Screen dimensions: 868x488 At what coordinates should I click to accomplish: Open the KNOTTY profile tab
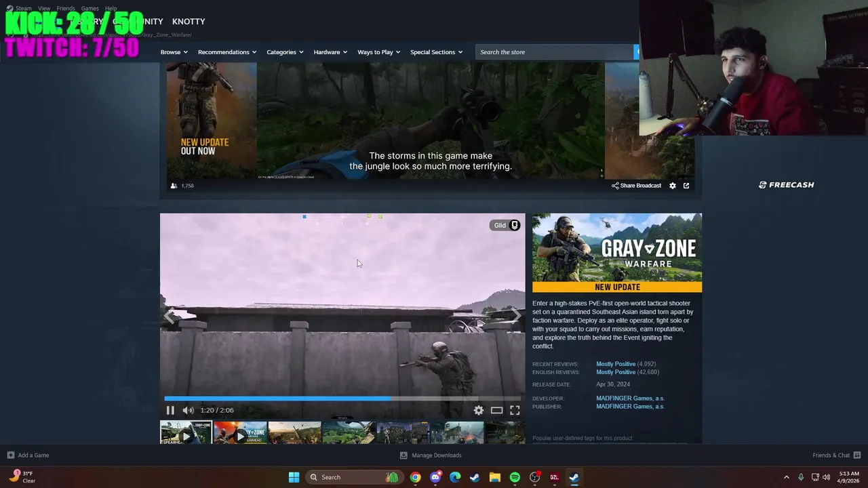click(189, 22)
